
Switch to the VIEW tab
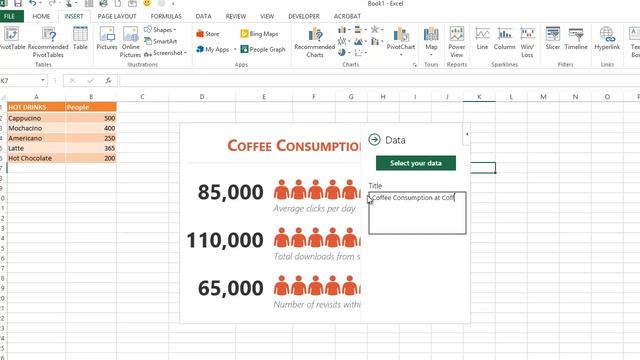[x=267, y=16]
